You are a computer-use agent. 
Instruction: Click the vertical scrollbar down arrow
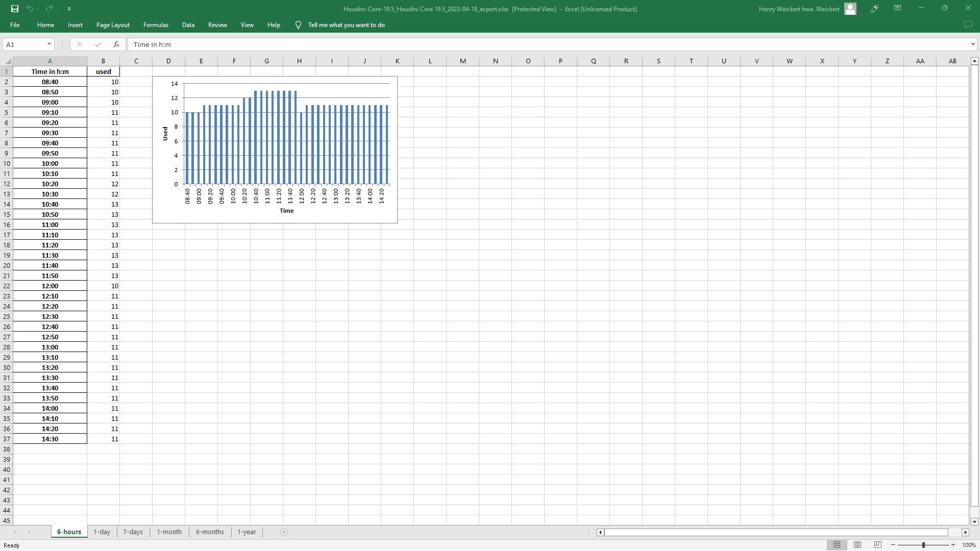974,521
